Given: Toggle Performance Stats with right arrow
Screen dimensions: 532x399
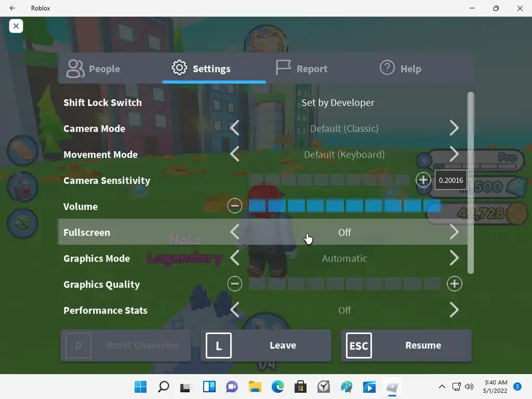Looking at the screenshot, I should pyautogui.click(x=454, y=310).
